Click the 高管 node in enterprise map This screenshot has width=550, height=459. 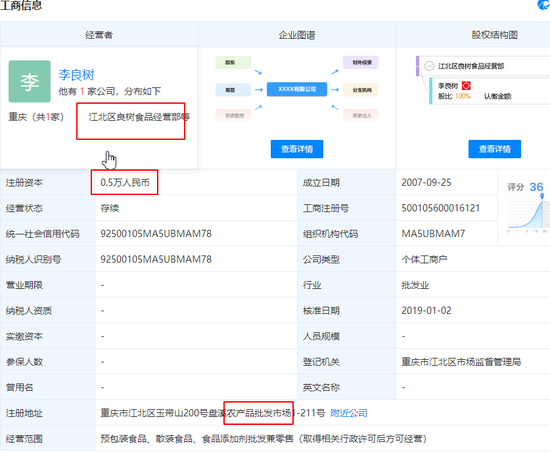click(x=233, y=90)
